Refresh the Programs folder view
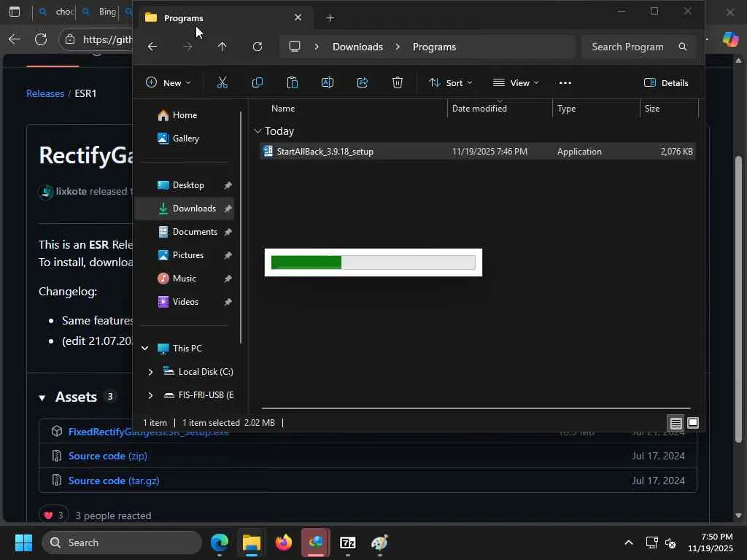 (x=258, y=47)
